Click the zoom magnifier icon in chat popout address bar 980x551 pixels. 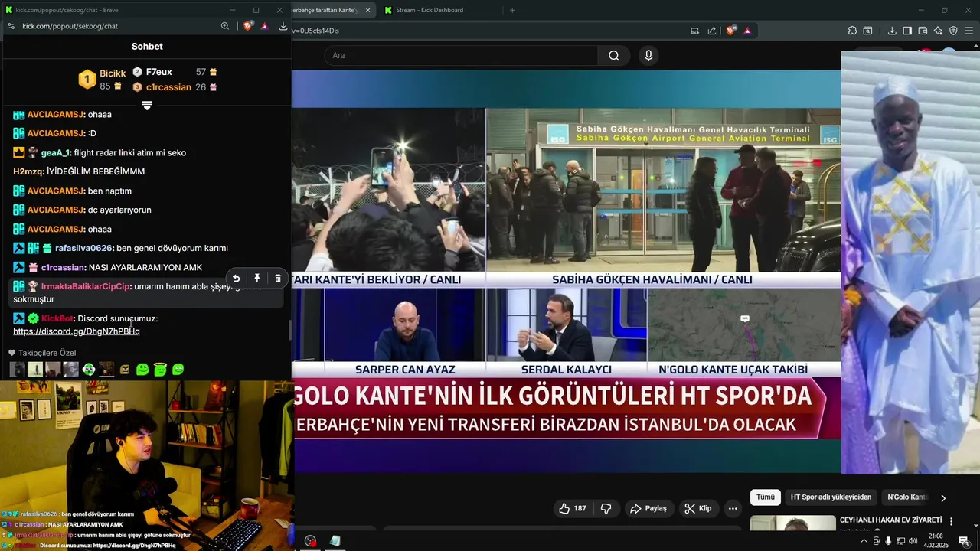click(x=225, y=26)
